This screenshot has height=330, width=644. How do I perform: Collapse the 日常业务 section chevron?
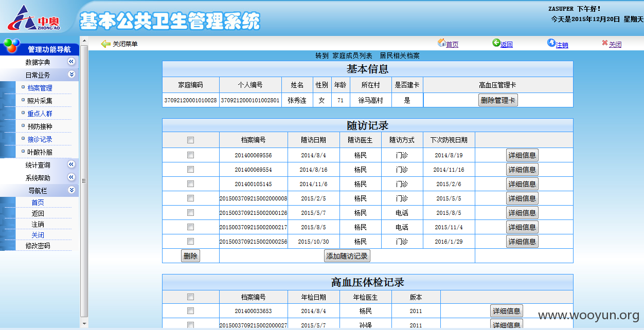point(71,75)
